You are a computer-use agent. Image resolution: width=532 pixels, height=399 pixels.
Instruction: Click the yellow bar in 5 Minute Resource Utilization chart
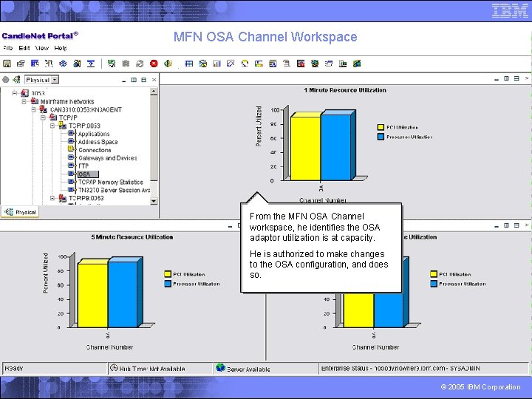(92, 296)
